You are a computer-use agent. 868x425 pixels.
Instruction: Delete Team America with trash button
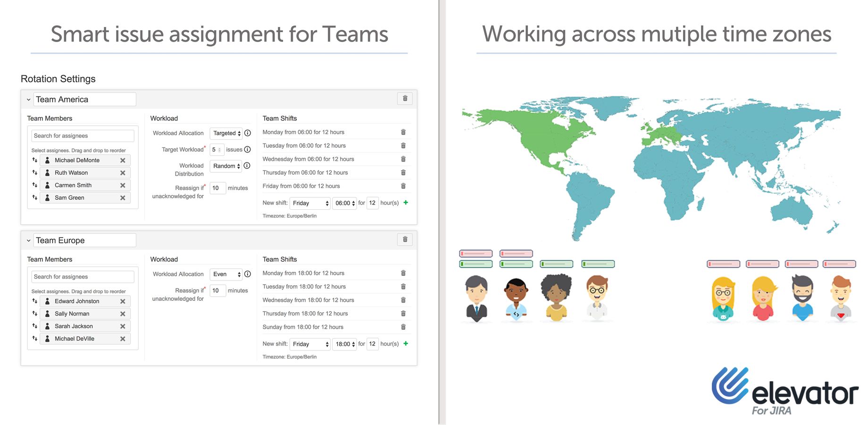pyautogui.click(x=405, y=99)
